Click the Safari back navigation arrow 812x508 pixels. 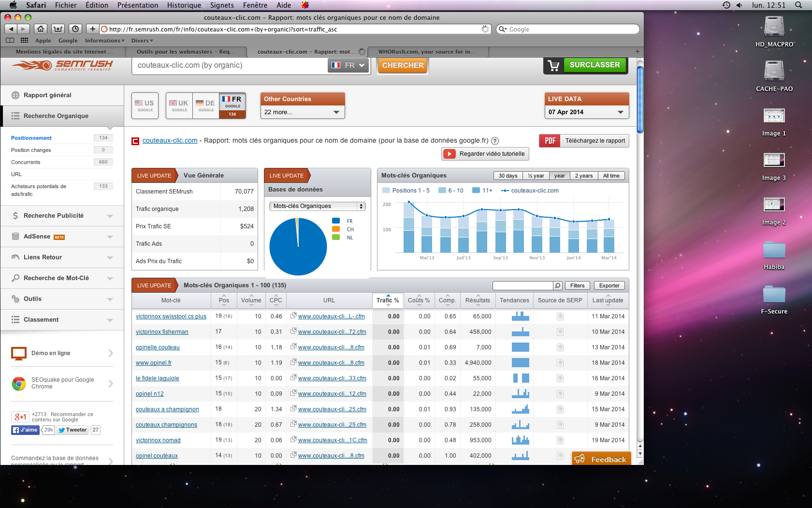(x=11, y=29)
